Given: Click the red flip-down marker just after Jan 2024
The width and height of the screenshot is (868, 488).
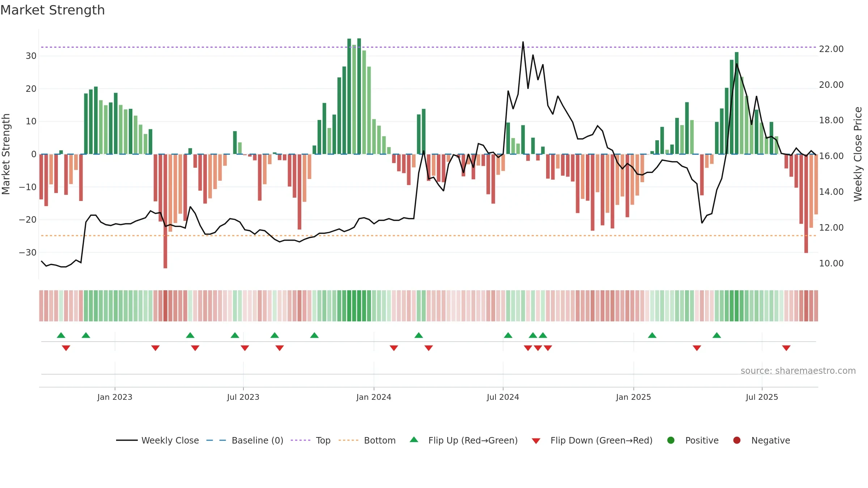Looking at the screenshot, I should 394,348.
